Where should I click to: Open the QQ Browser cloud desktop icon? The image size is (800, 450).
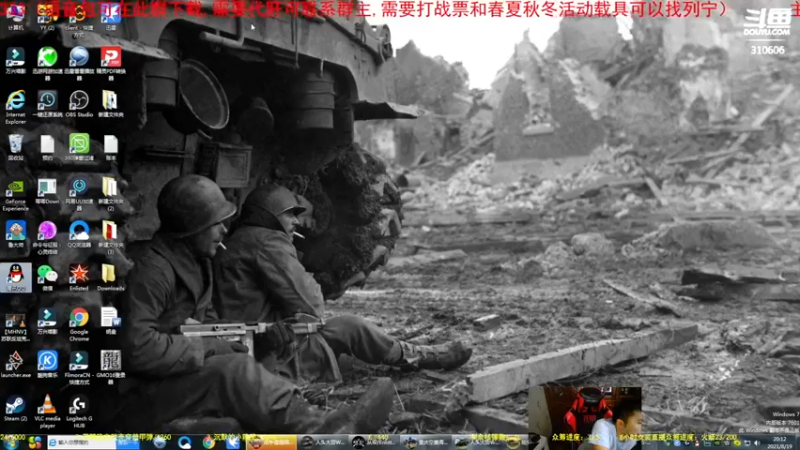pyautogui.click(x=79, y=234)
